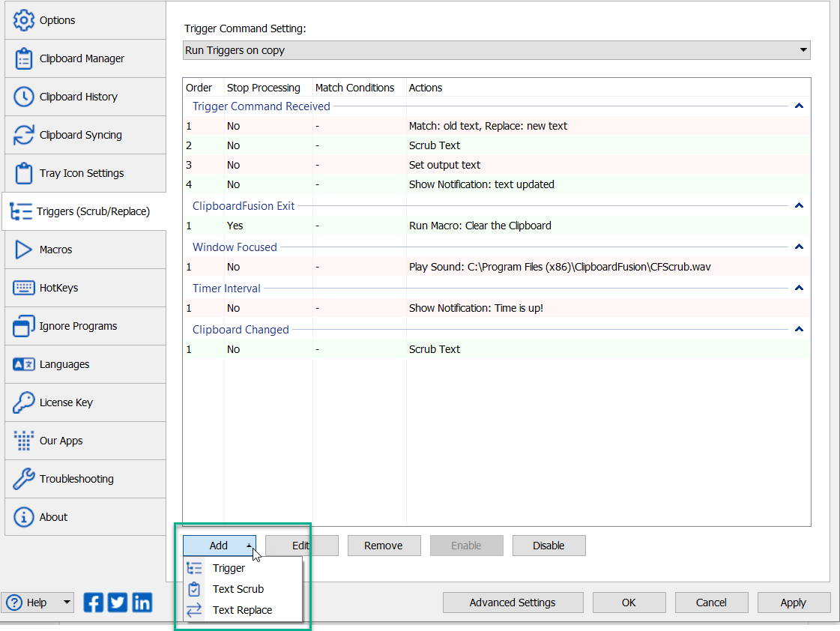Click the Text Scrub clipboard icon
Screen dimensions: 840x631
[x=195, y=589]
